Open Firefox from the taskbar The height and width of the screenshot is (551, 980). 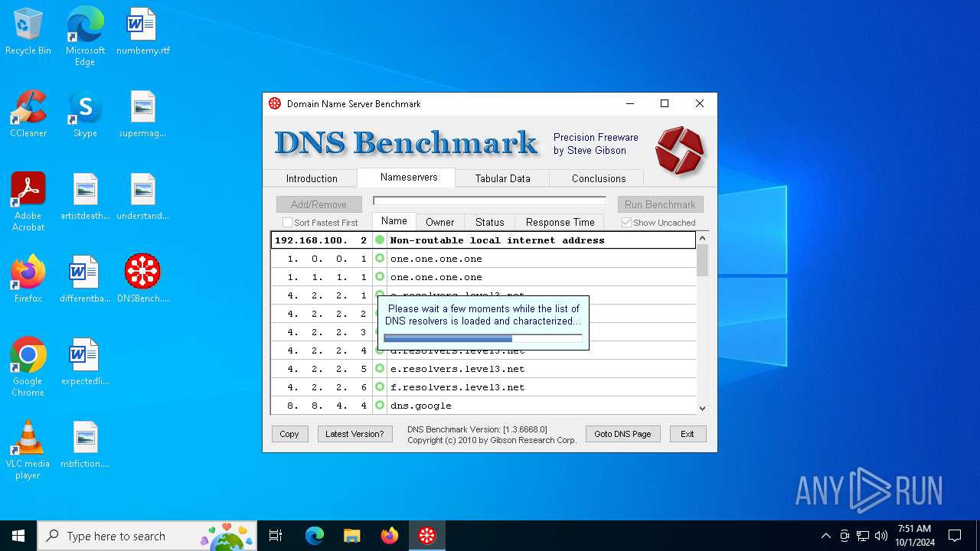389,536
